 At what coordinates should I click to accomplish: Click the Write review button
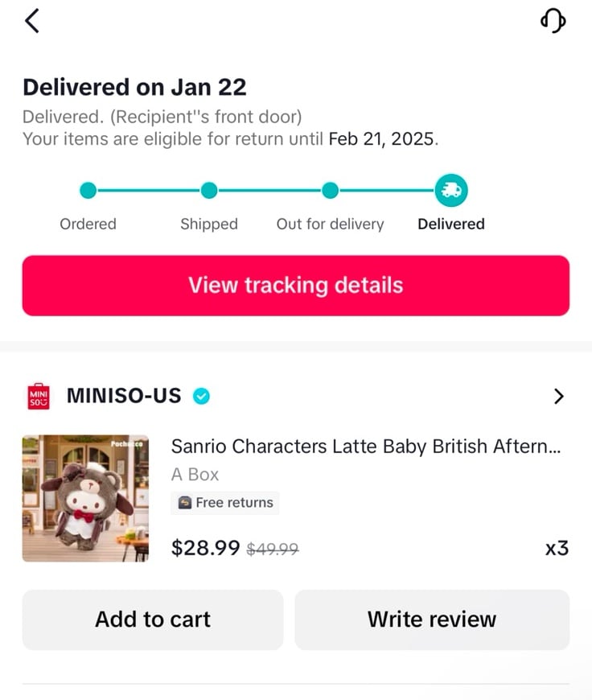click(x=432, y=620)
